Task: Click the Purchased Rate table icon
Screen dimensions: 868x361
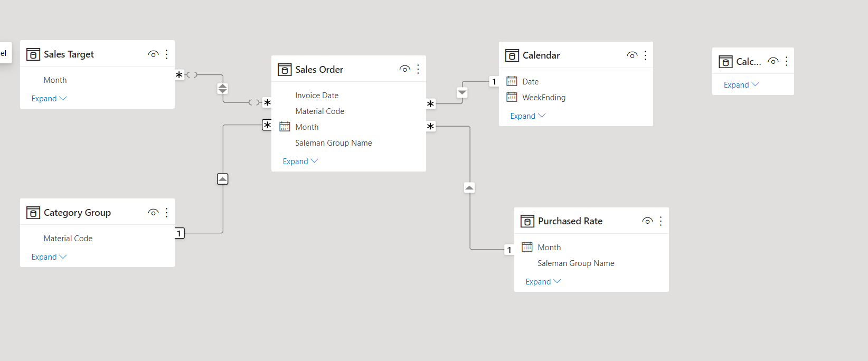Action: [527, 221]
